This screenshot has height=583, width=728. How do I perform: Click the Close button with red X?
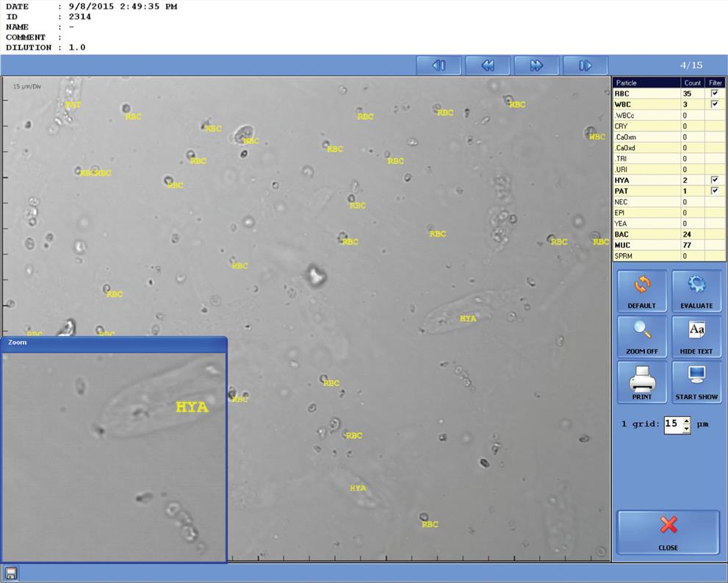(667, 532)
